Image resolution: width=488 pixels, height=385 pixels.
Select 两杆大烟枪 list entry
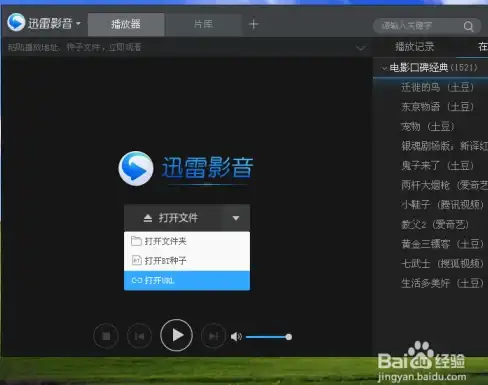click(444, 185)
